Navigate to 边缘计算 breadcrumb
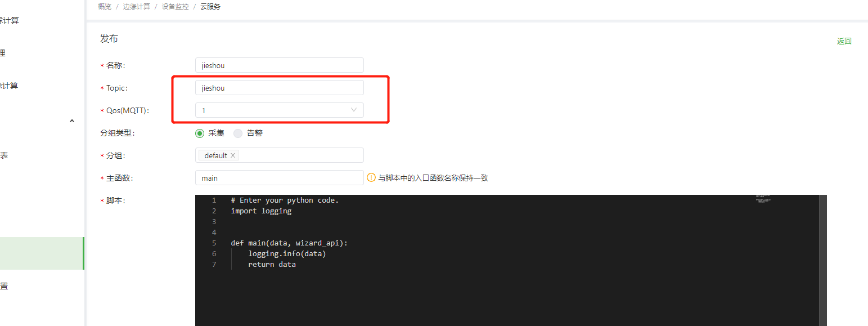Image resolution: width=868 pixels, height=326 pixels. click(137, 7)
